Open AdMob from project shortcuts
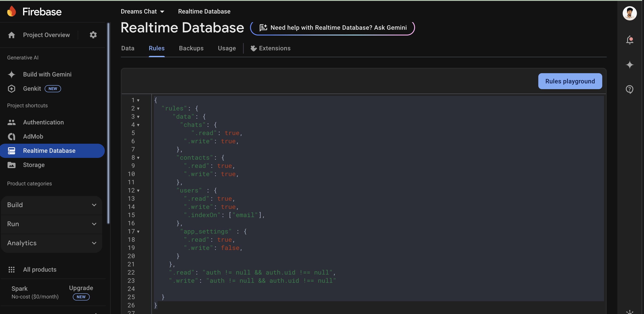This screenshot has height=314, width=644. (33, 137)
